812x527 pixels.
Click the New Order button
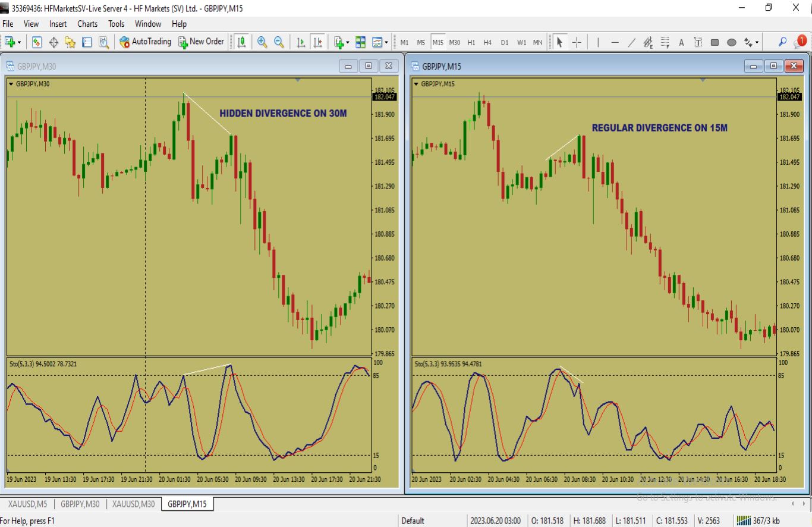click(x=201, y=42)
